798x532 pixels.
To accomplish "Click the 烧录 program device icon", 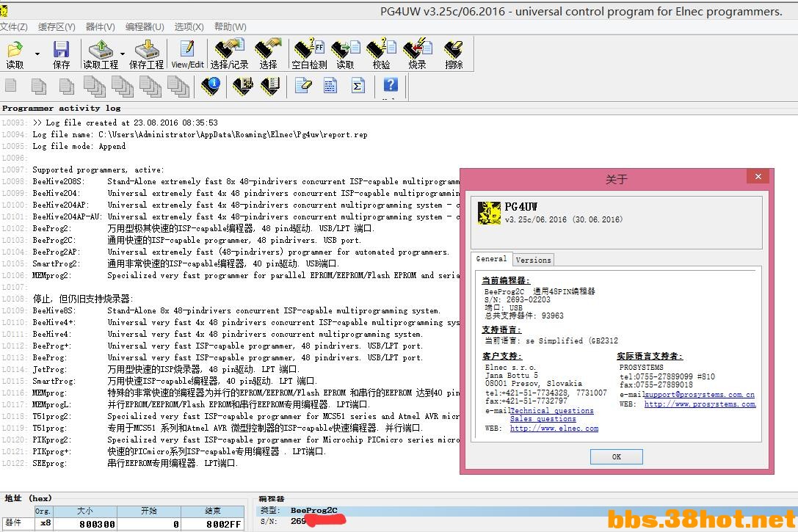I will coord(417,54).
